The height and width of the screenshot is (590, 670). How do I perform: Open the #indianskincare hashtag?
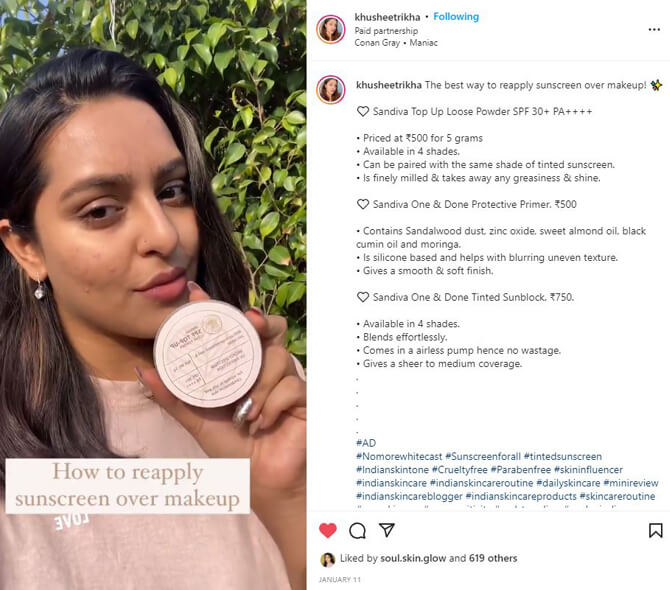(391, 483)
